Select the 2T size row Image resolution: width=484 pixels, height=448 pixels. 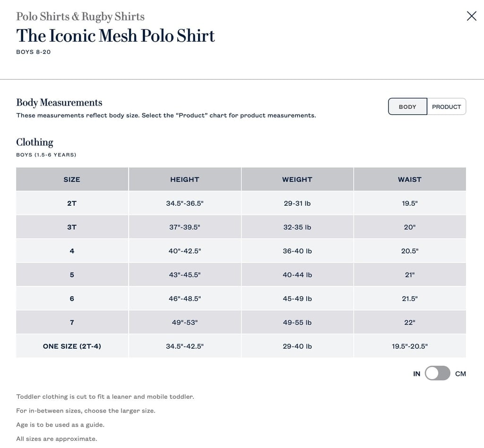[x=241, y=203]
